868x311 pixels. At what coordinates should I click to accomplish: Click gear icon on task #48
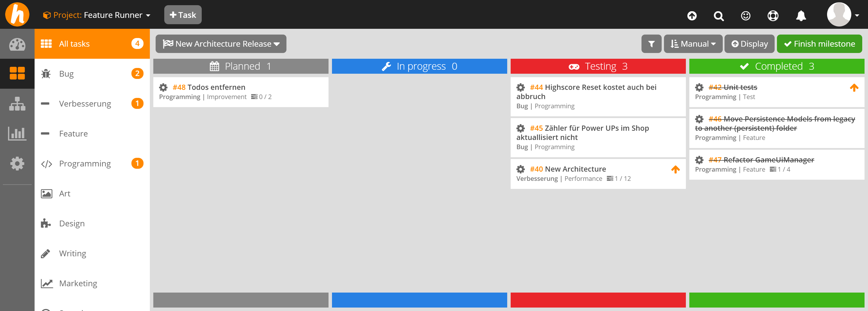(x=163, y=88)
